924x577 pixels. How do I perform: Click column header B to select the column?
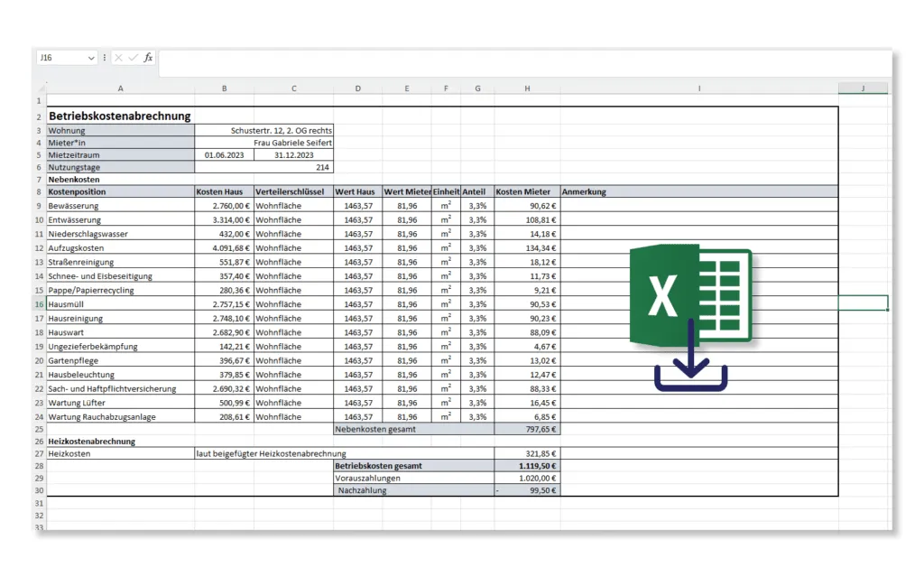224,88
